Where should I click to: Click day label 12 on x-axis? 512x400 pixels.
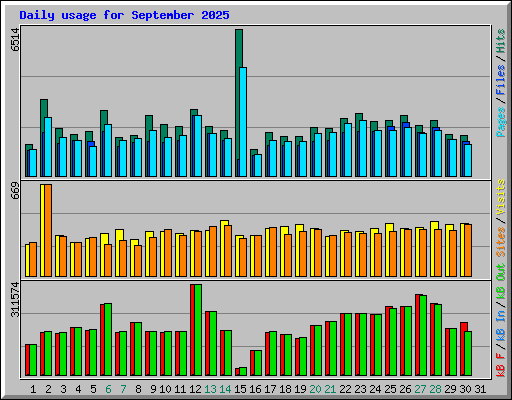pos(195,389)
